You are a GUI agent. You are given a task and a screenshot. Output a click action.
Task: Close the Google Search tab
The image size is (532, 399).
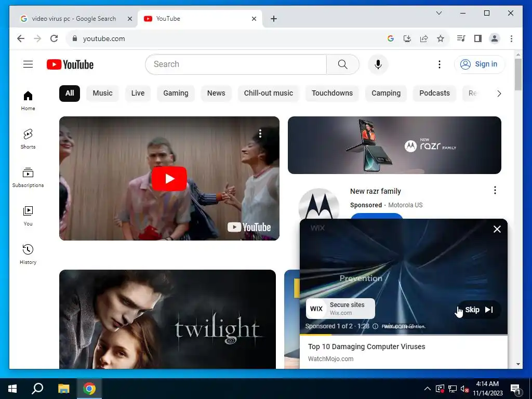coord(129,19)
